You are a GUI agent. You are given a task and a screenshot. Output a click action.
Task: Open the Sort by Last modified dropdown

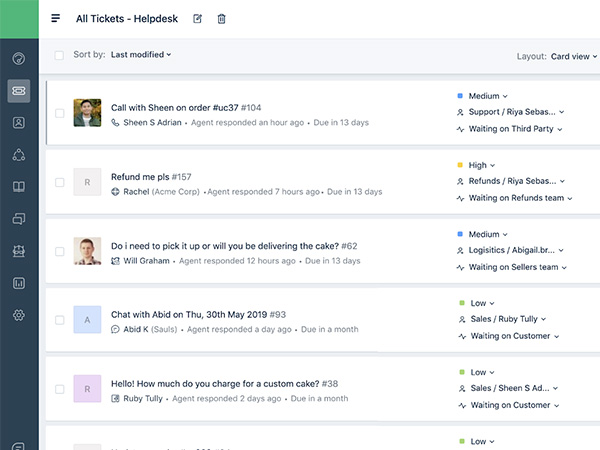coord(141,55)
